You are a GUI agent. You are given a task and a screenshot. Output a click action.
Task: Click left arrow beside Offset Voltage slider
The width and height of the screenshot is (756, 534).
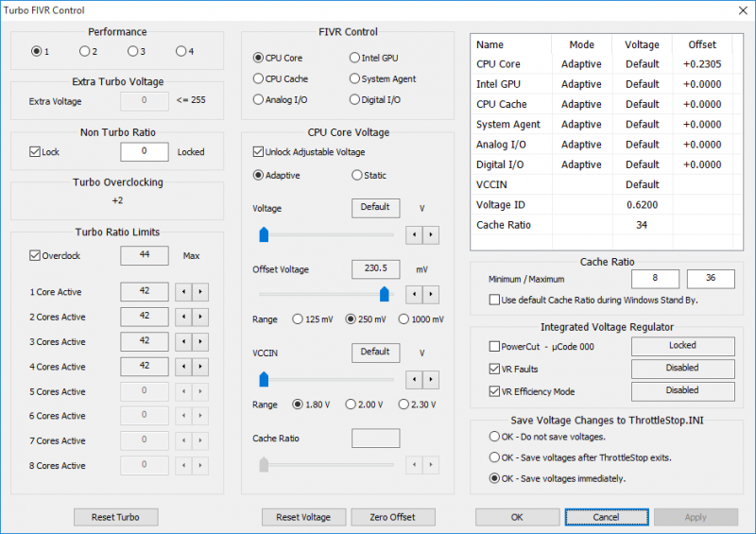(x=414, y=294)
